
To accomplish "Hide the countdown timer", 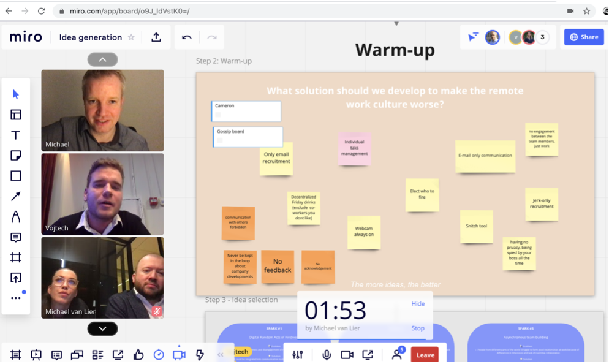I will 418,303.
